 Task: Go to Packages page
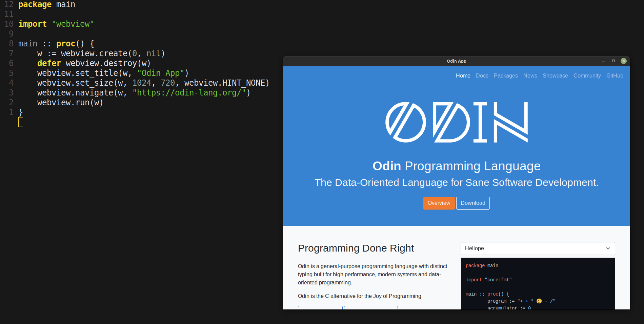coord(506,76)
